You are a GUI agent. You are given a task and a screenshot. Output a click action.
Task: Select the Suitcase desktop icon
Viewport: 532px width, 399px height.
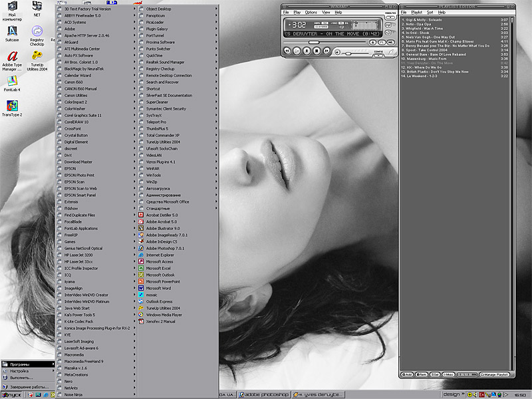(x=12, y=34)
